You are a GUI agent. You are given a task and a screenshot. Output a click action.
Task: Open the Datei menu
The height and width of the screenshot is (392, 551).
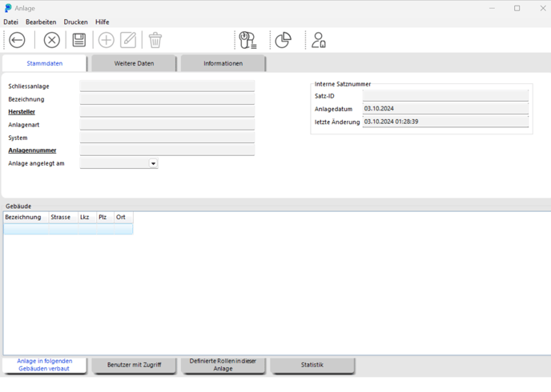pos(11,22)
